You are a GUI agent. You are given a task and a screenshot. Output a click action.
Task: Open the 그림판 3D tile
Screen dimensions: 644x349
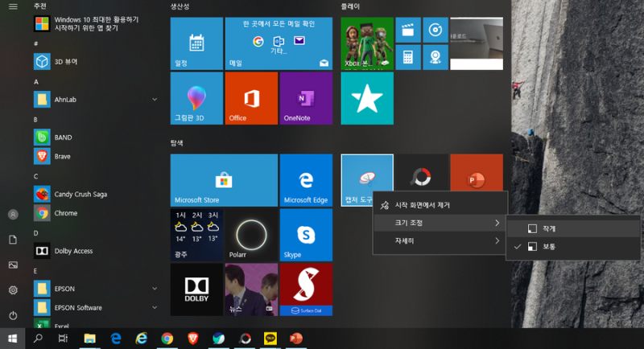pos(196,98)
